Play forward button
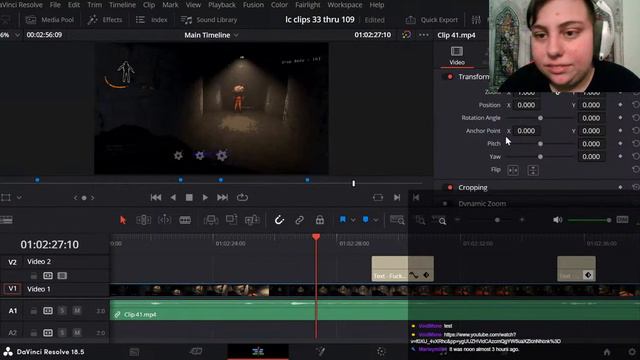Viewport: 640px width, 360px height. point(205,198)
